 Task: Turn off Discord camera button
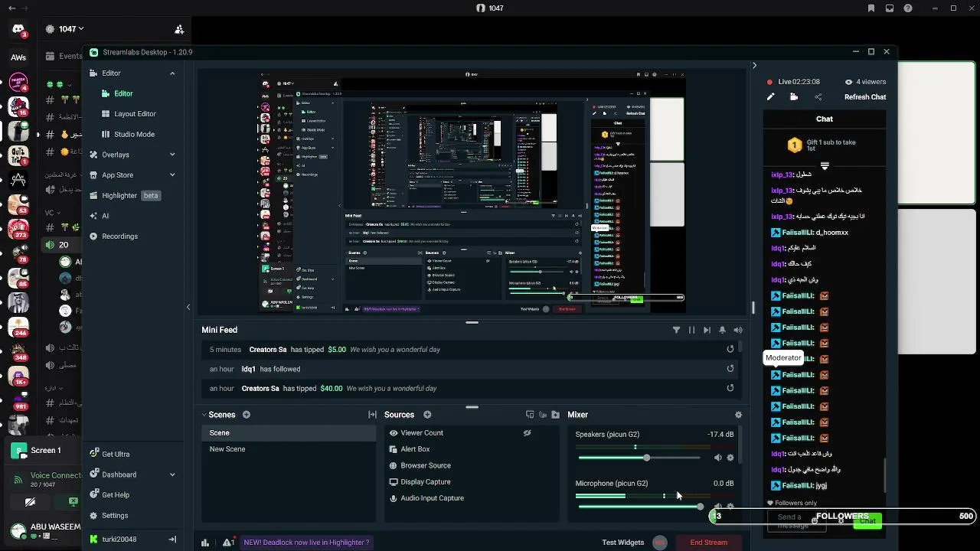(30, 502)
